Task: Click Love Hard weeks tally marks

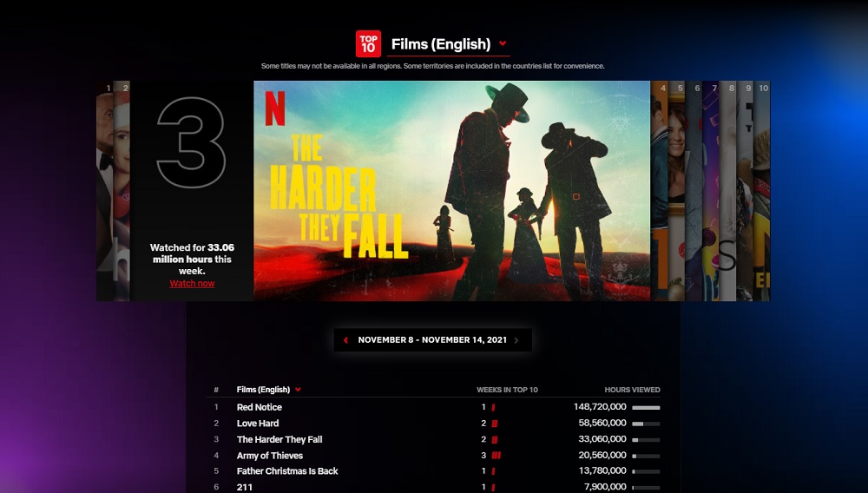Action: tap(495, 424)
